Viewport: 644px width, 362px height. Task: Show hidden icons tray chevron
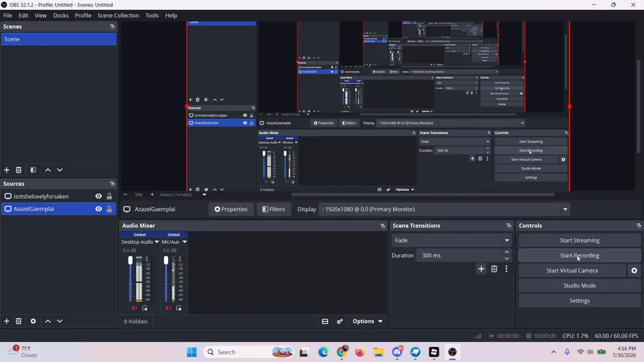[x=554, y=352]
